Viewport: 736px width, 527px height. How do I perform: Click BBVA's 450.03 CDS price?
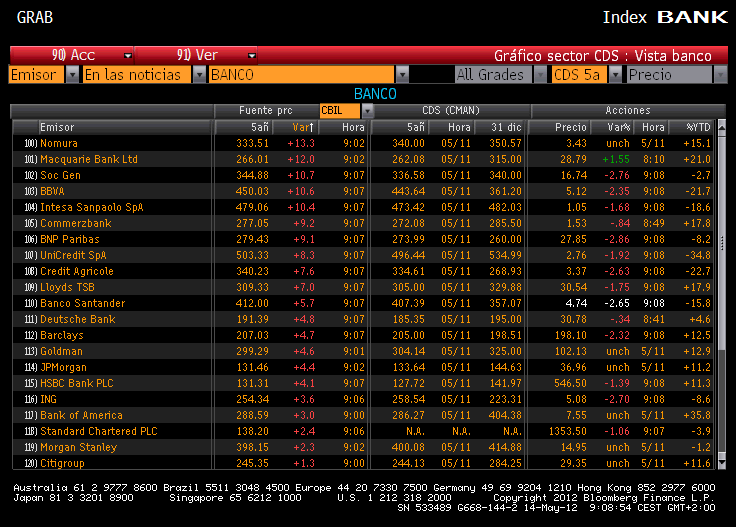click(x=253, y=191)
